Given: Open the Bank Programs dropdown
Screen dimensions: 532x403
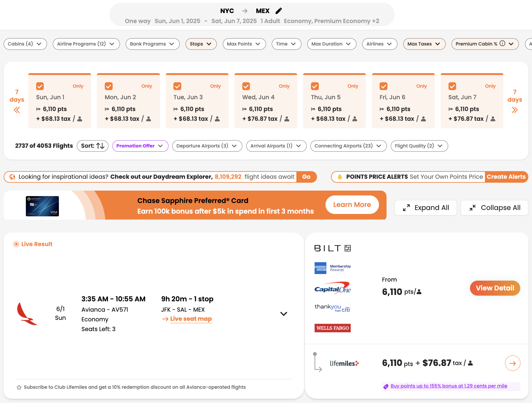Looking at the screenshot, I should click(x=152, y=44).
